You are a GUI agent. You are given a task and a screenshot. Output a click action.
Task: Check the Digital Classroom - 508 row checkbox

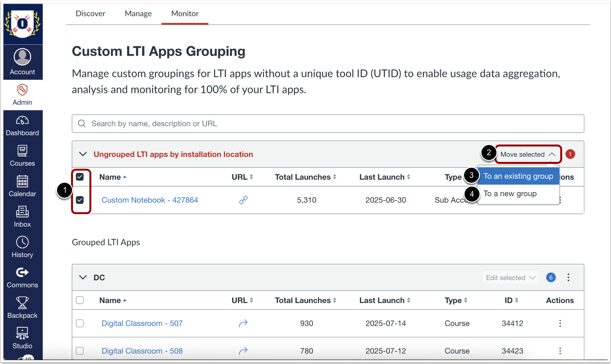click(80, 350)
